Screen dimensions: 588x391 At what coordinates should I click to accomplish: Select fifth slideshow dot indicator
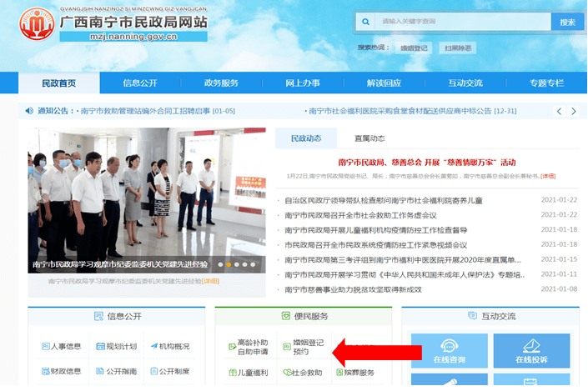pyautogui.click(x=253, y=264)
